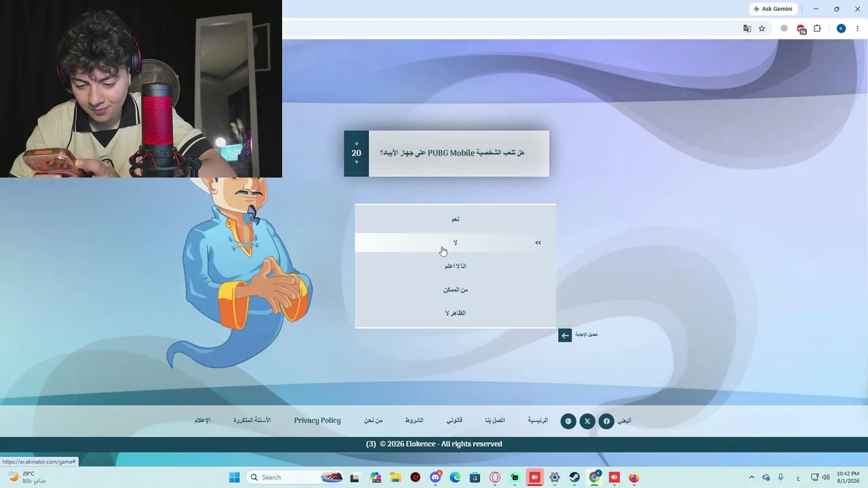The height and width of the screenshot is (488, 868).
Task: Click the question number 20 badge
Action: [356, 153]
